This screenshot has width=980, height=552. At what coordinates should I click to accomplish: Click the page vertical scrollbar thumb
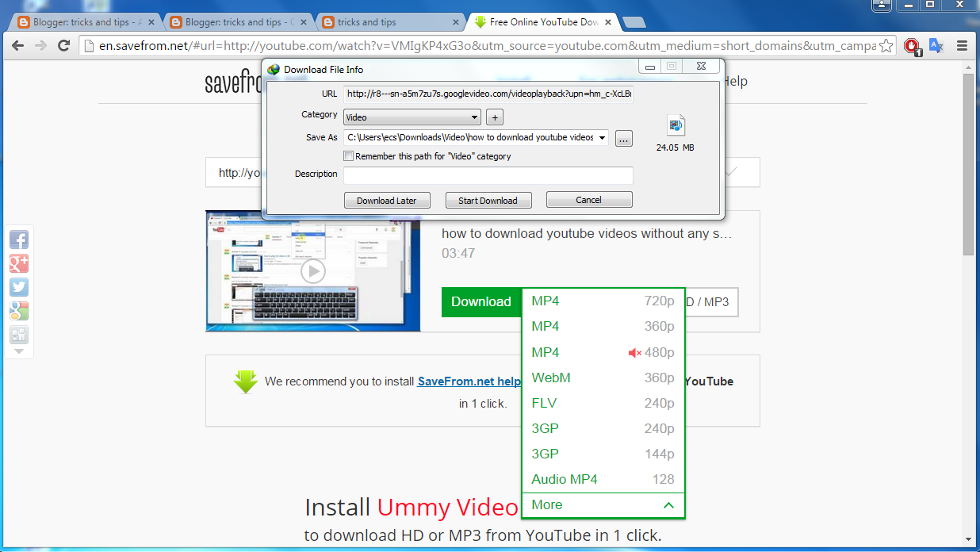[969, 164]
